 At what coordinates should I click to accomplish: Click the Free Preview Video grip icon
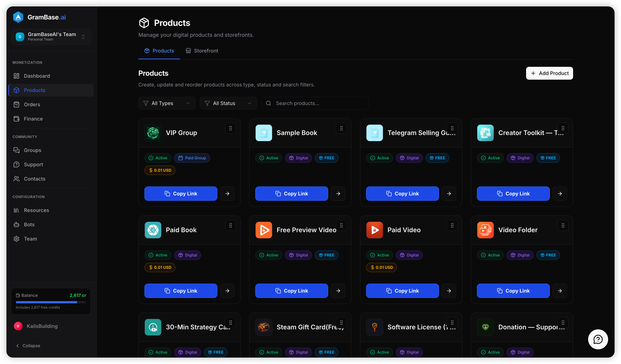point(341,225)
